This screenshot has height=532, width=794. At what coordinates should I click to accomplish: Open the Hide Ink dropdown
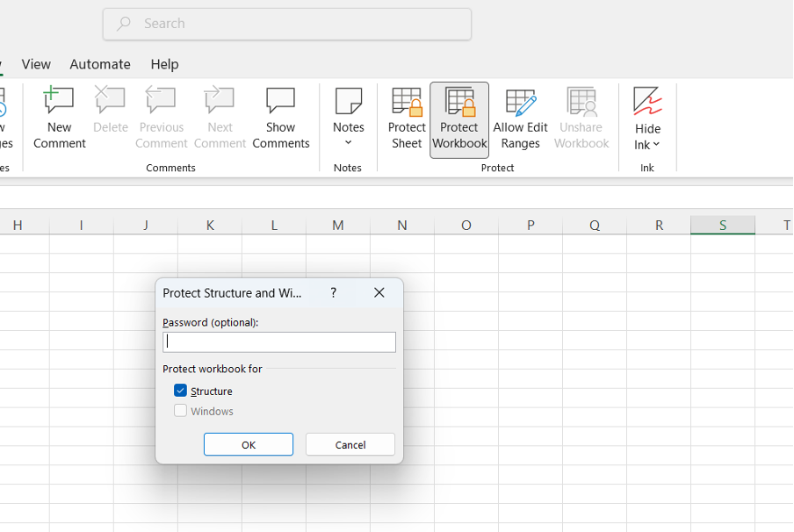click(647, 144)
